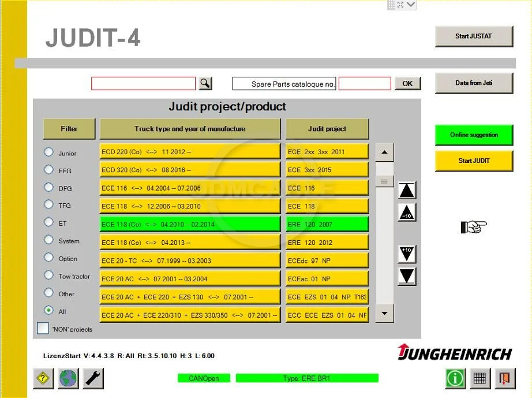Select Judit project ECE 3xx 2015

[x=327, y=170]
